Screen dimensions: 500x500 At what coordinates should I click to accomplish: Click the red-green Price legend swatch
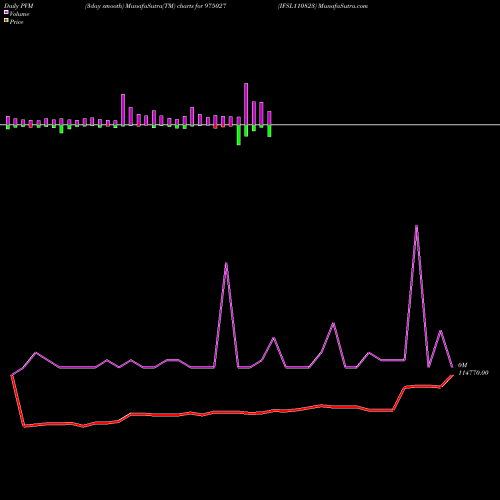click(x=6, y=21)
